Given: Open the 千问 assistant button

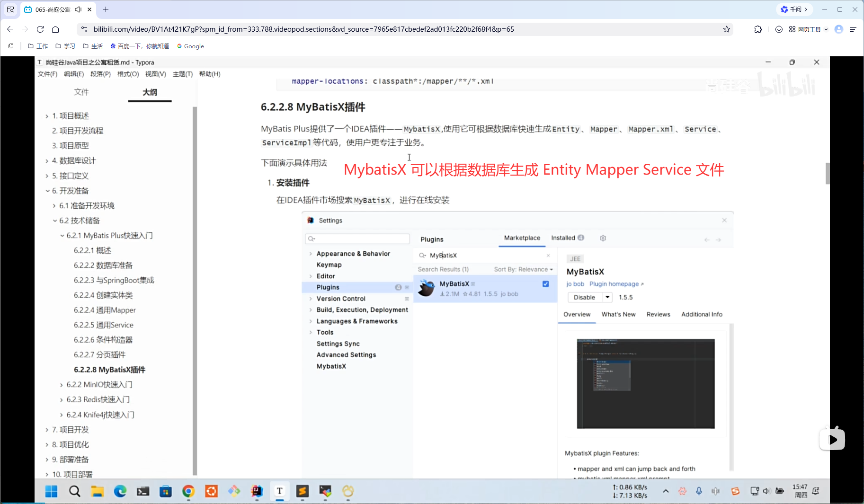Looking at the screenshot, I should tap(793, 9).
